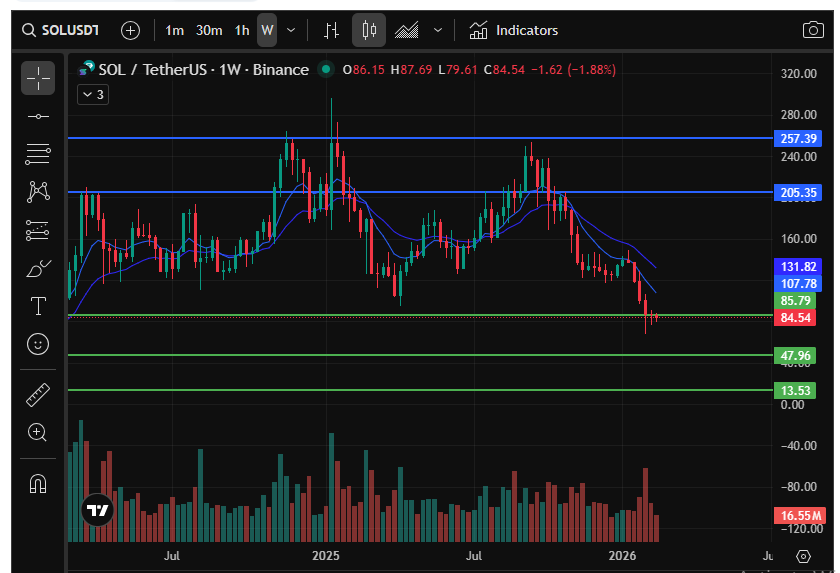The image size is (840, 573).
Task: Click the SOL / TetherUS symbol title
Action: pos(204,70)
